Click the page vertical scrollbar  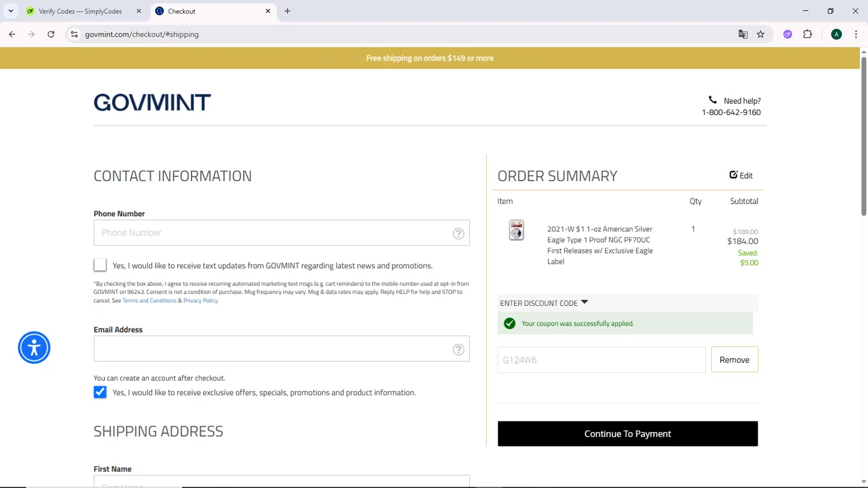click(863, 136)
